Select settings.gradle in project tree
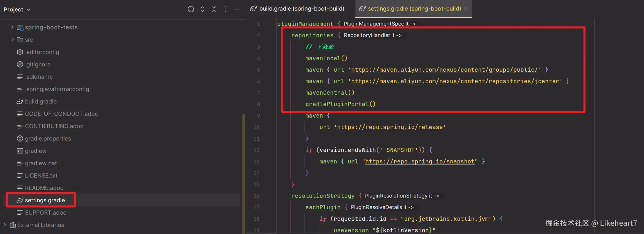The height and width of the screenshot is (234, 644). pos(45,200)
